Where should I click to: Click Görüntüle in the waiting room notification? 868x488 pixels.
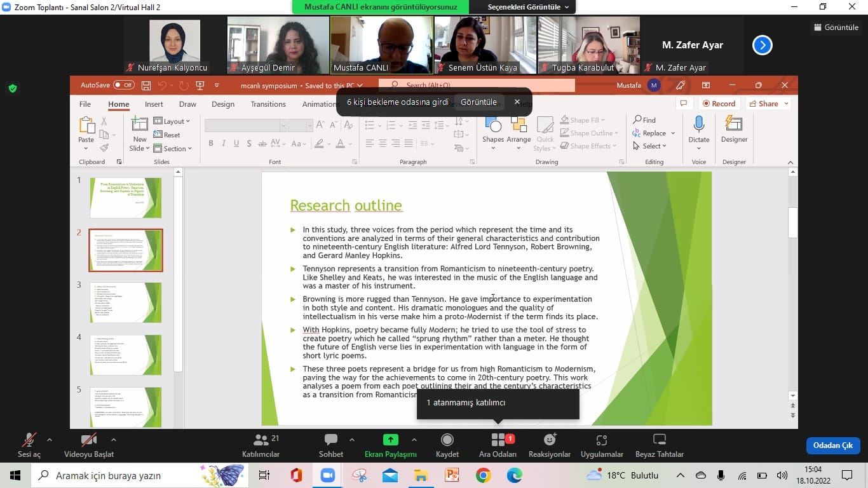(x=478, y=102)
